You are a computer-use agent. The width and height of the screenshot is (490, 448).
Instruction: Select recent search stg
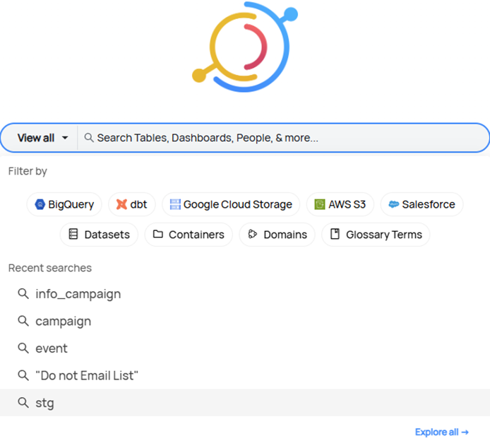pyautogui.click(x=245, y=403)
